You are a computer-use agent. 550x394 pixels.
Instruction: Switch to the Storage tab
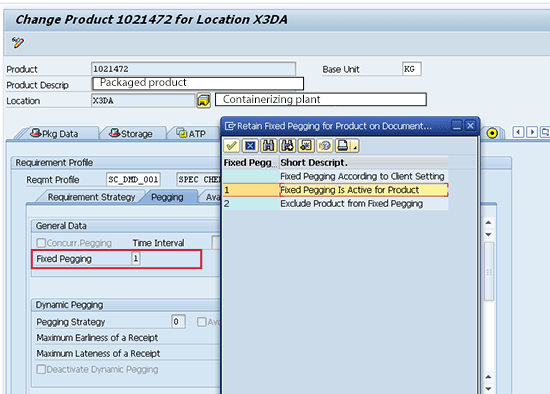[131, 134]
